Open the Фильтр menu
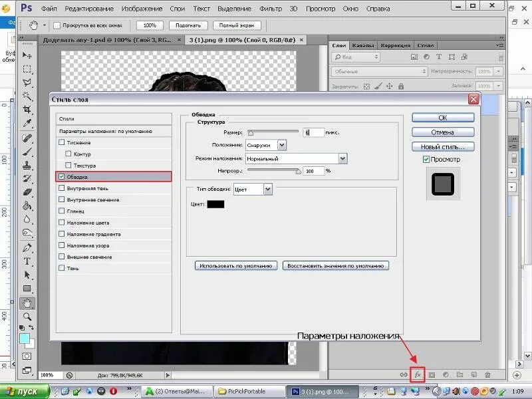This screenshot has height=399, width=532. [271, 9]
